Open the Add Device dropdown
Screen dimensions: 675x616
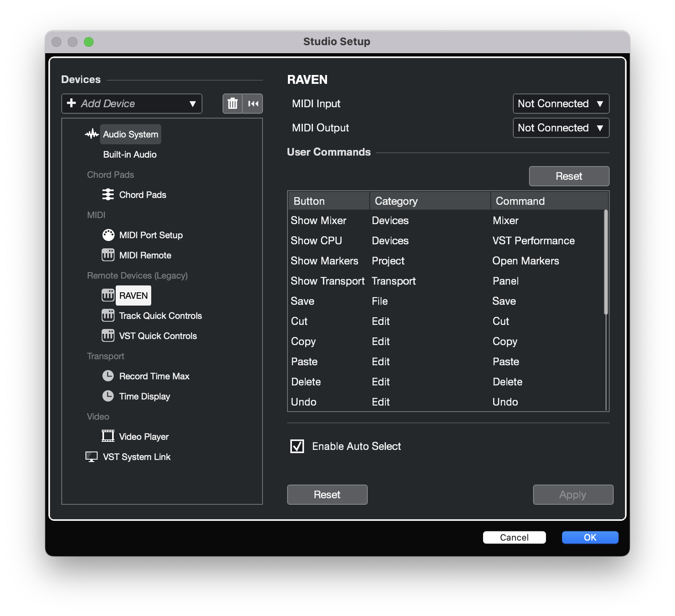pyautogui.click(x=132, y=104)
